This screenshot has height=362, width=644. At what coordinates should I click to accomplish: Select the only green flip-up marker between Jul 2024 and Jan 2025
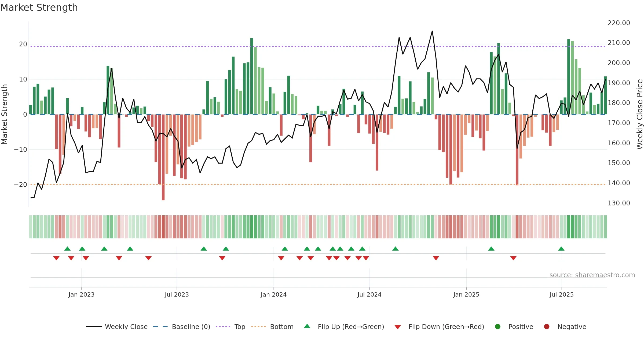click(395, 249)
